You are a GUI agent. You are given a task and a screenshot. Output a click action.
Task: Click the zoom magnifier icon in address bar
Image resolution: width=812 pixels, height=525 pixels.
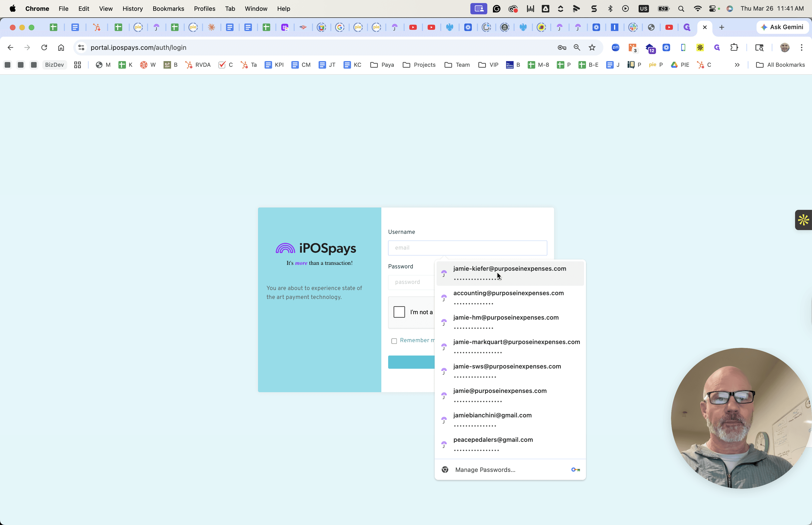tap(577, 47)
